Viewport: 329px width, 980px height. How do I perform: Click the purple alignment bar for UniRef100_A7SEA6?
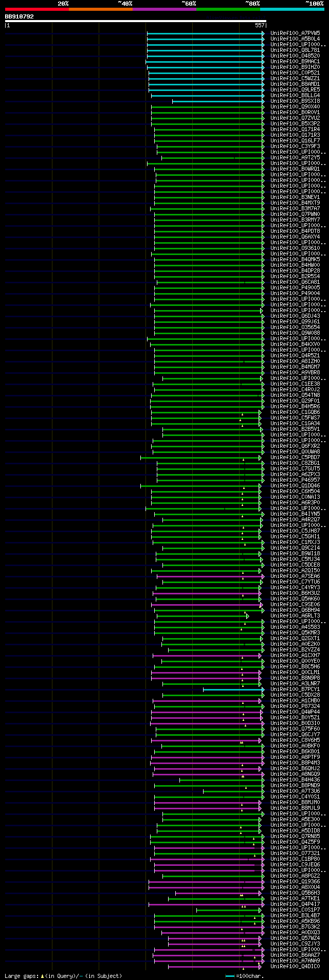pyautogui.click(x=211, y=576)
